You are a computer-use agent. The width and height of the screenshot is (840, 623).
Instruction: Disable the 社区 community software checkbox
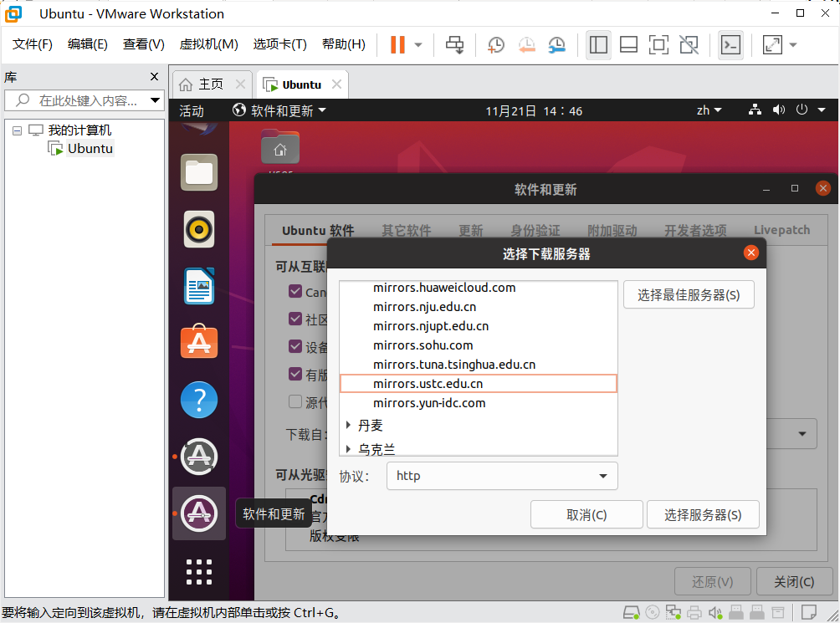295,319
